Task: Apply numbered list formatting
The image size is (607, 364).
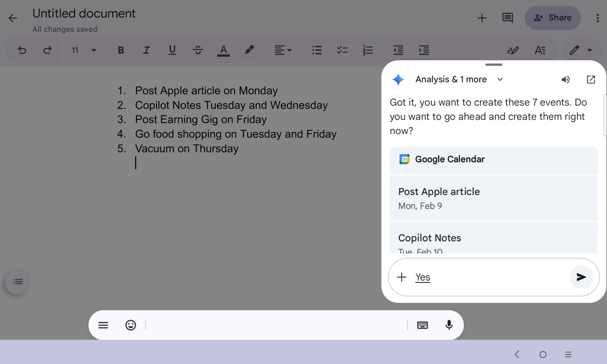Action: click(x=368, y=50)
